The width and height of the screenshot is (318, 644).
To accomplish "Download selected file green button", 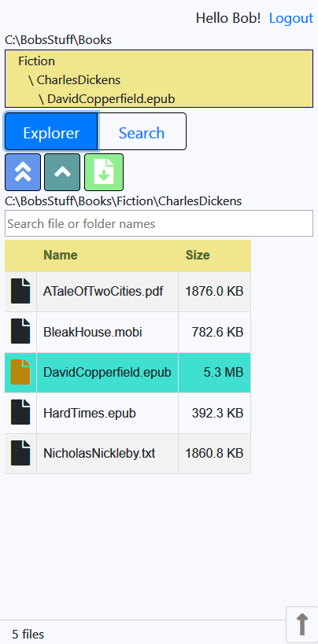I will pyautogui.click(x=104, y=172).
